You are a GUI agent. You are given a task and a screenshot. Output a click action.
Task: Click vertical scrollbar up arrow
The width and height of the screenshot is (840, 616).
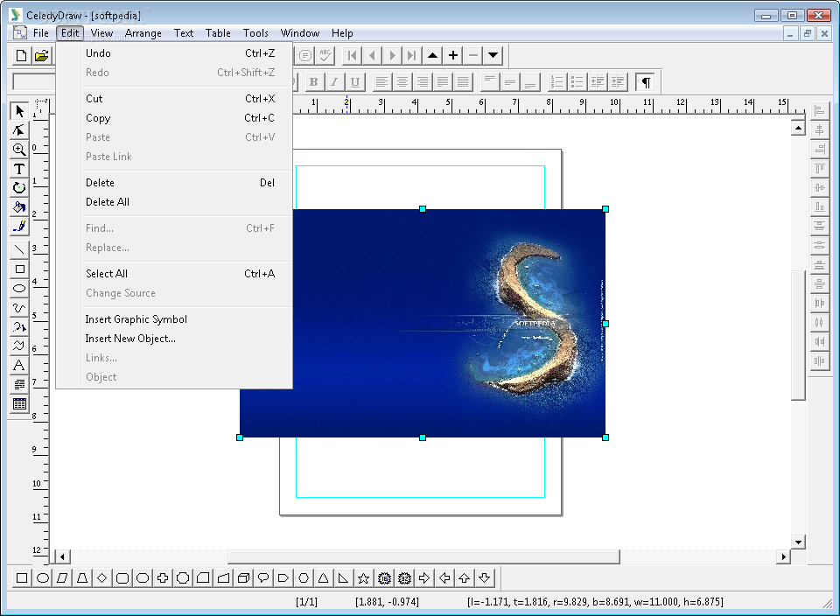[798, 128]
